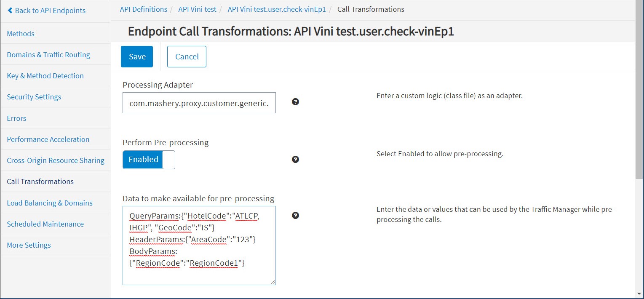The image size is (644, 299).
Task: Expand More Settings in sidebar
Action: tap(29, 245)
